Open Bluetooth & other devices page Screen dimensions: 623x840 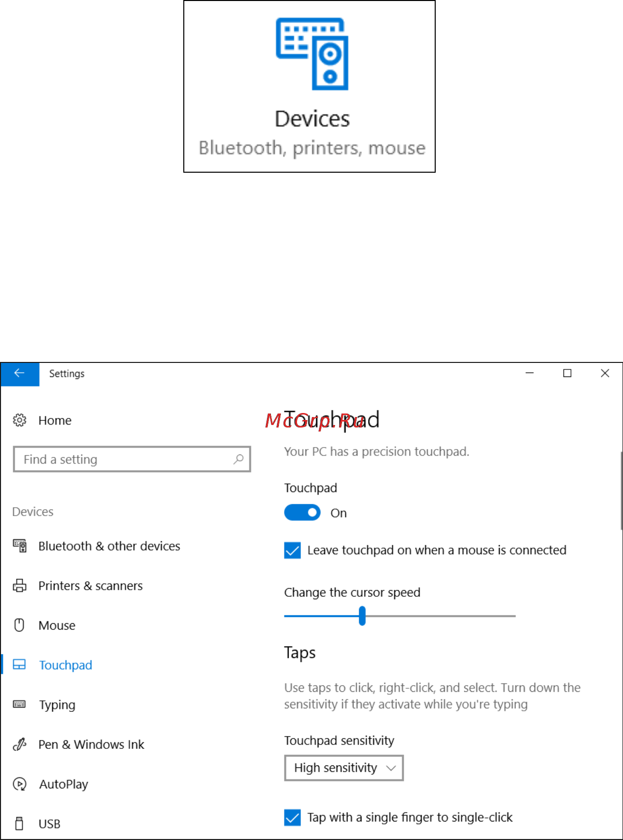point(109,546)
